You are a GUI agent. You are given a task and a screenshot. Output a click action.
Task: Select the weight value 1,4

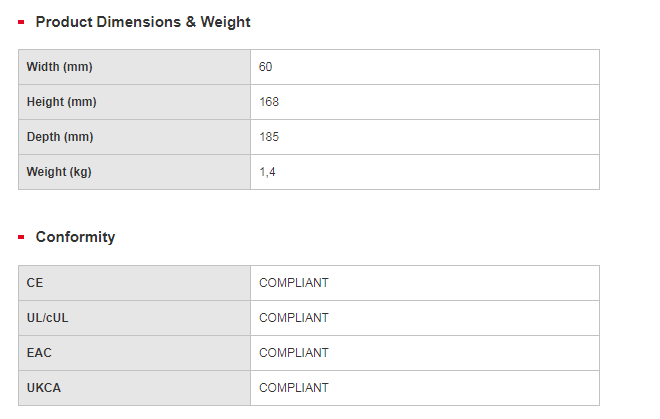[267, 172]
